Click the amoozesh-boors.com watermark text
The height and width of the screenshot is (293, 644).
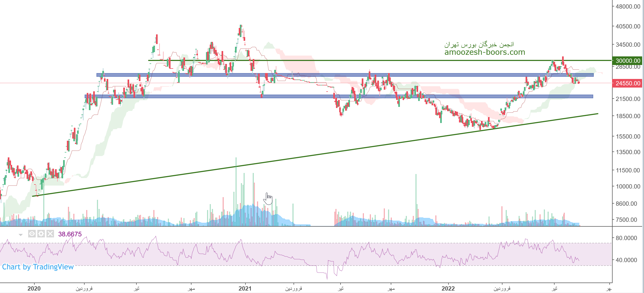point(484,52)
